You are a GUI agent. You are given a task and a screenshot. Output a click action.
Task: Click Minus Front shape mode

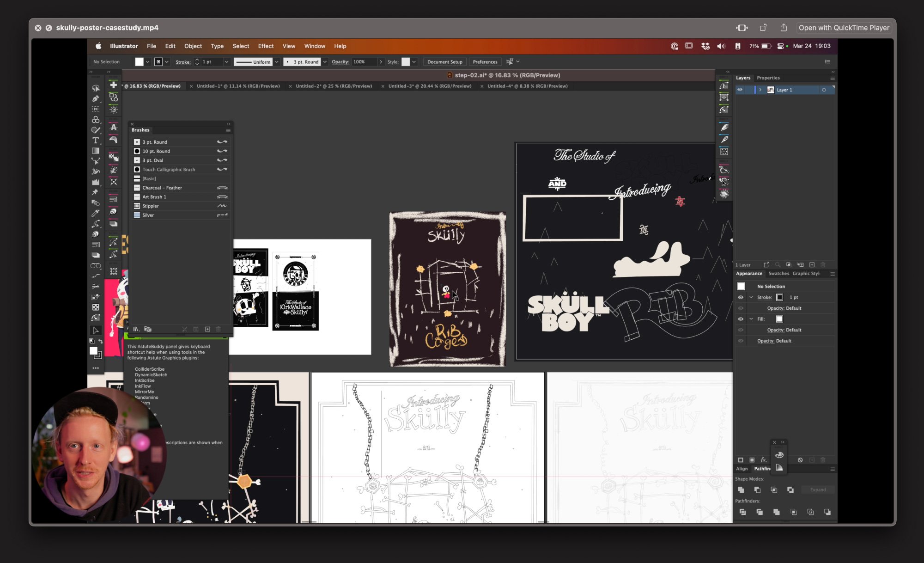pyautogui.click(x=757, y=490)
